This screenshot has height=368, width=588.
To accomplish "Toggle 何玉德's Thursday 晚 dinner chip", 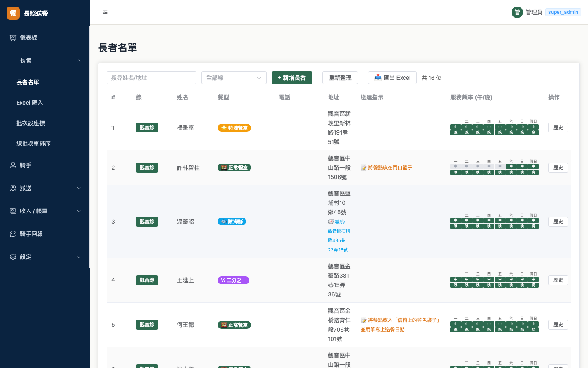I will click(489, 330).
